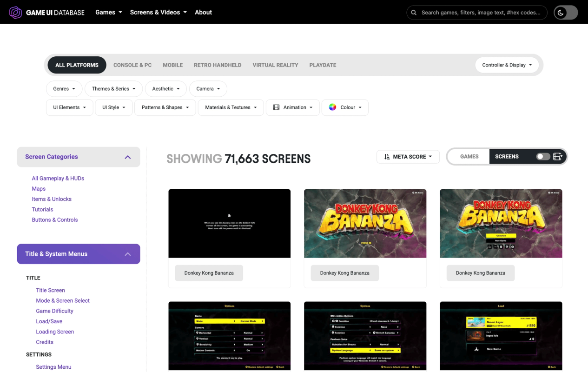Click the sort icon beside Meta Score
The height and width of the screenshot is (372, 588).
387,157
